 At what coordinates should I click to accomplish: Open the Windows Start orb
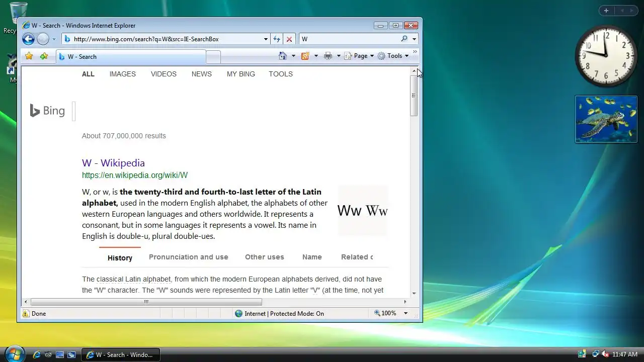pos(15,353)
